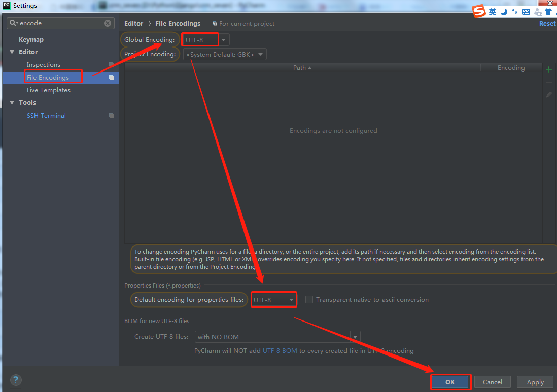This screenshot has height=392, width=557.
Task: Click project-level icon next to File Encodings
Action: tap(111, 78)
